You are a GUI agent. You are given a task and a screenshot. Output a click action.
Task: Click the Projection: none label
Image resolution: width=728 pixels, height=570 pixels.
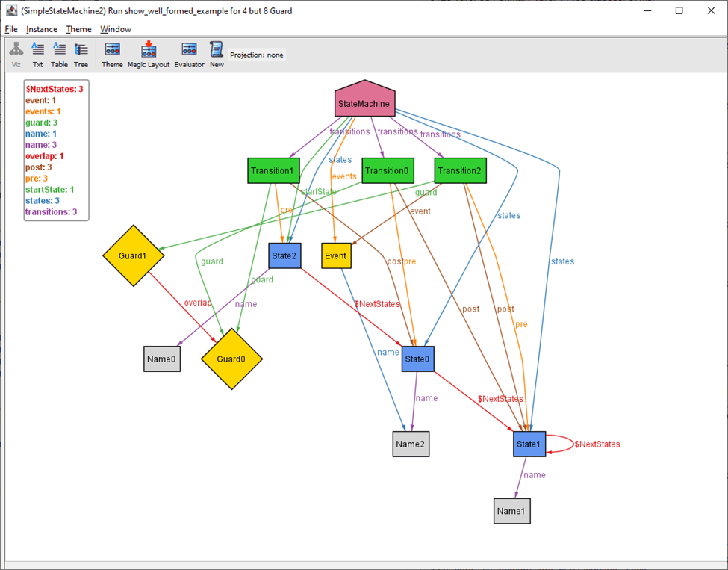click(x=257, y=55)
